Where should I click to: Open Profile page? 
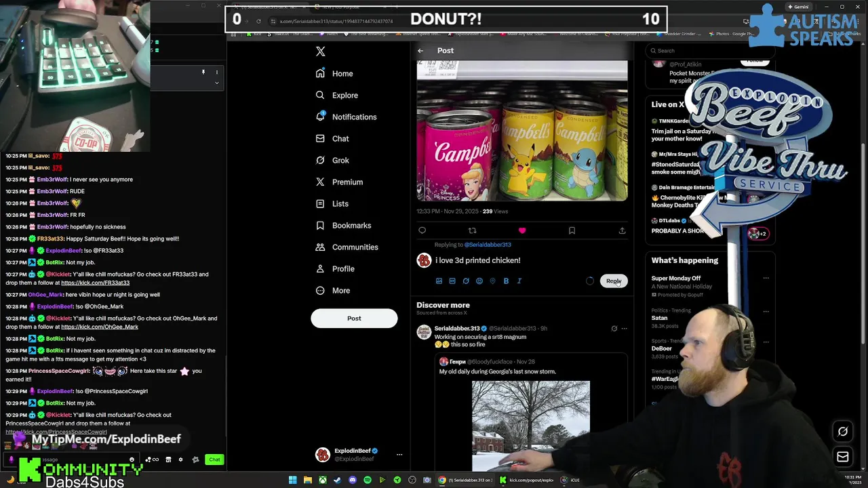pyautogui.click(x=335, y=268)
